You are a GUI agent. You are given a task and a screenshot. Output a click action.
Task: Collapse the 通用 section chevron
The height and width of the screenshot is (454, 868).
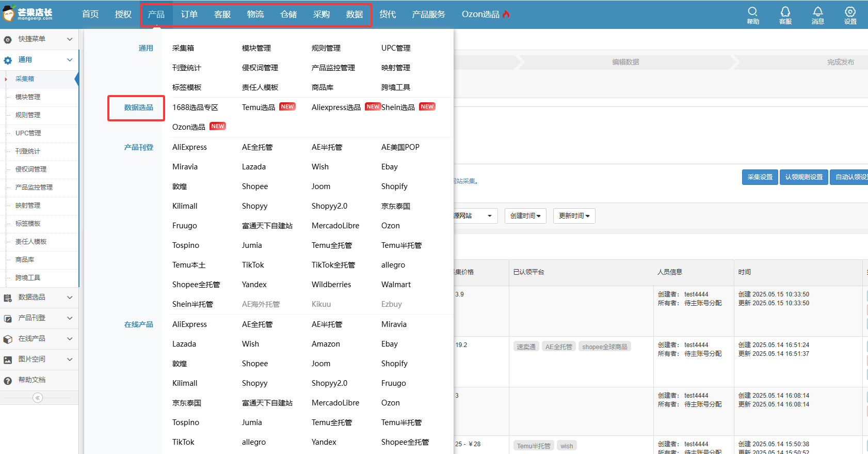point(70,60)
